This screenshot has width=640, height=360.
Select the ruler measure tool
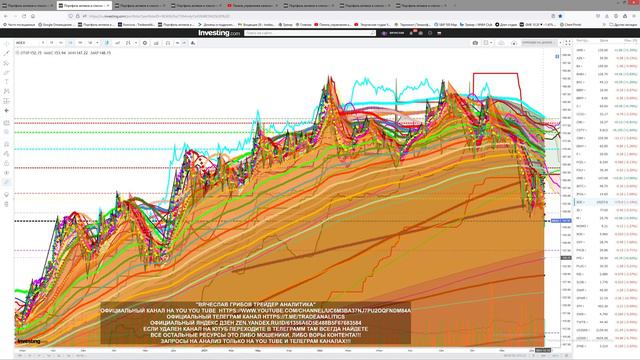click(7, 122)
